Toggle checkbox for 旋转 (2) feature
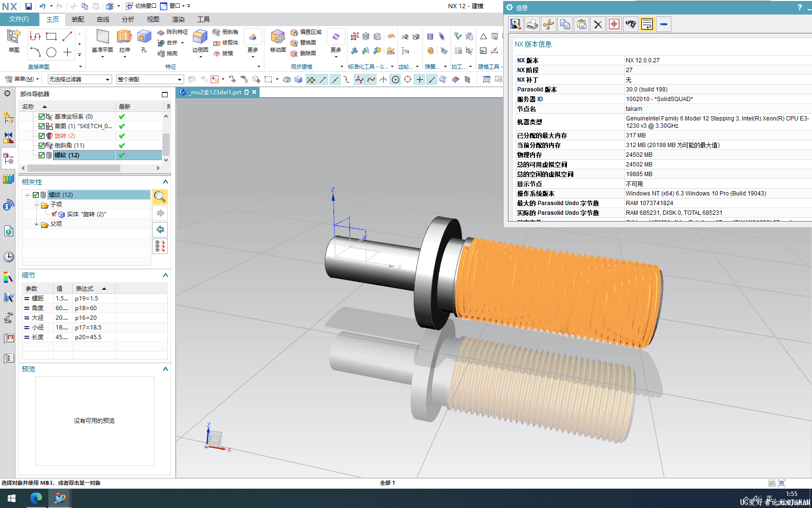 click(42, 136)
